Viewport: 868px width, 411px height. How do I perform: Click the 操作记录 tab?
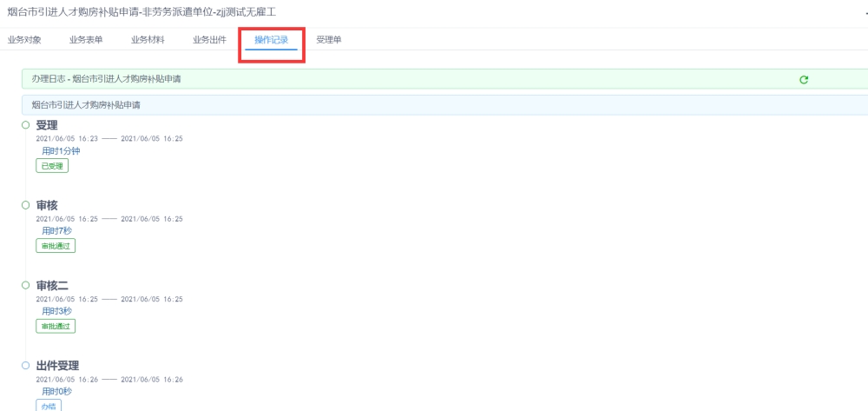point(271,40)
